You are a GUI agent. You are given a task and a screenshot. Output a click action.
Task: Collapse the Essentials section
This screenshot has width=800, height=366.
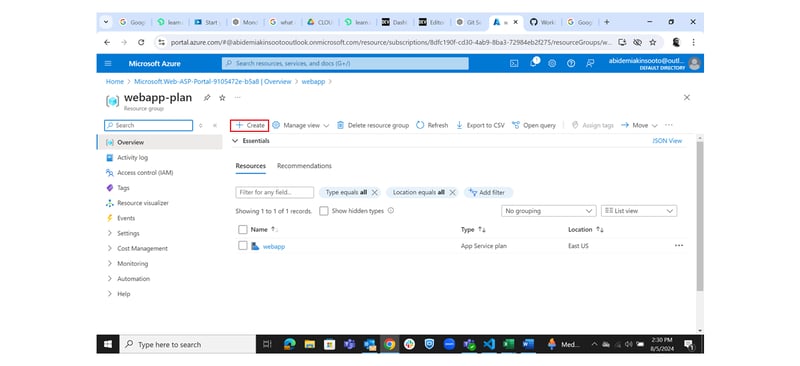(x=235, y=141)
